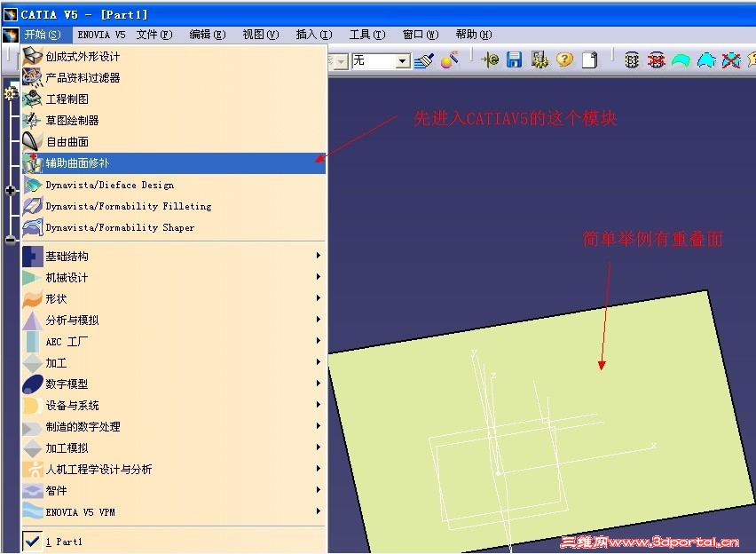Expand the 智件 knowledgeware submenu
The width and height of the screenshot is (756, 554).
[x=174, y=491]
